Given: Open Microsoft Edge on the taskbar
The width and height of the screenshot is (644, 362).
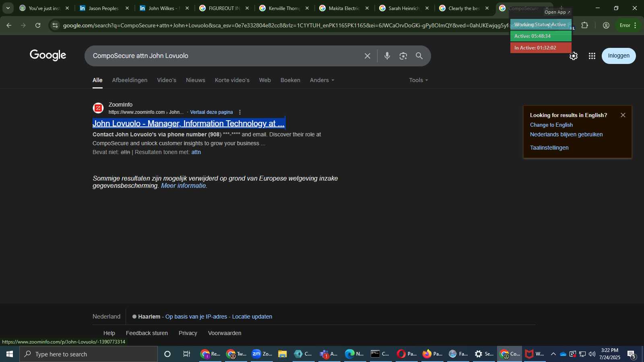Looking at the screenshot, I should coord(354,354).
